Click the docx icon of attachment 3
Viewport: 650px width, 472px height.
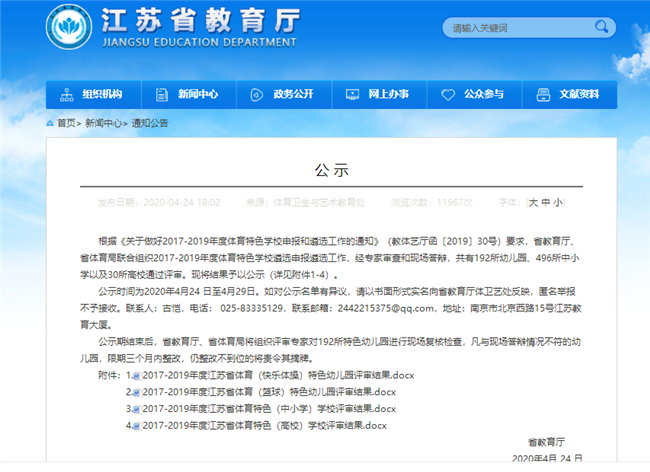(x=138, y=409)
